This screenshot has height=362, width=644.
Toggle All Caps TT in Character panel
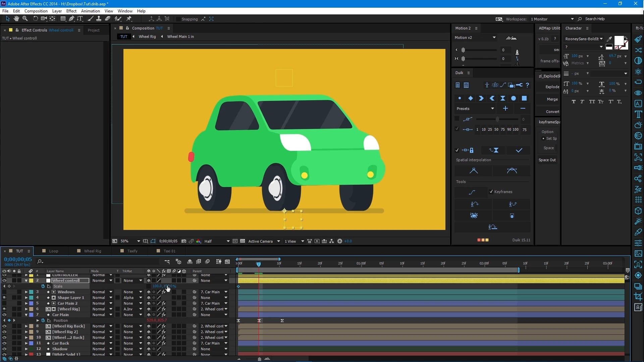coord(592,102)
